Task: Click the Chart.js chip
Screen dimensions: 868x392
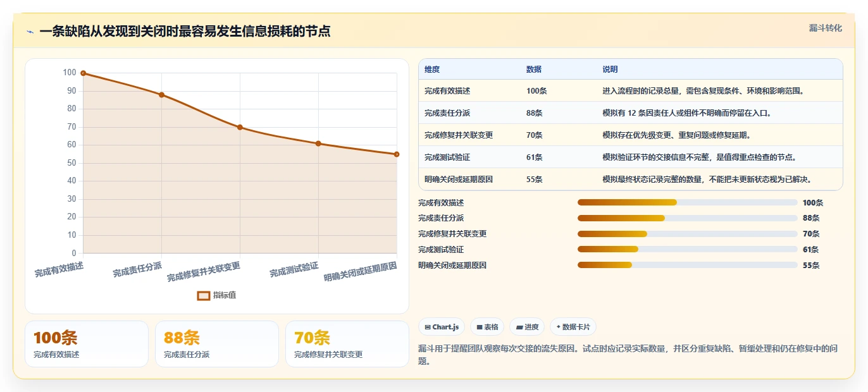Action: 442,327
